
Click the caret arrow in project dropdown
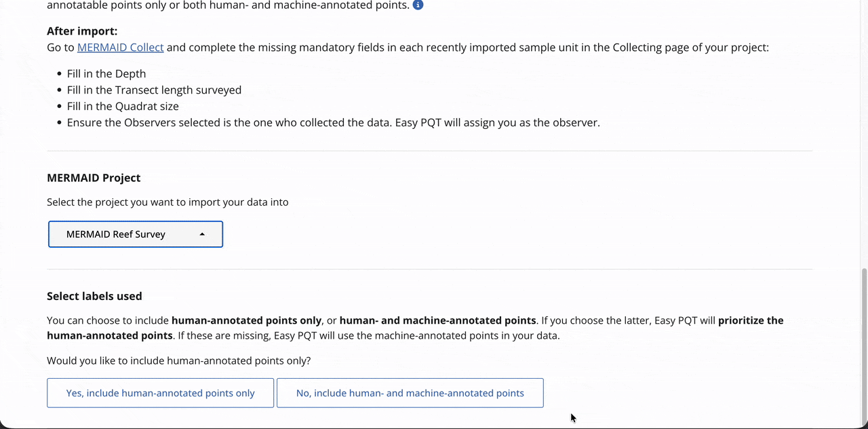click(x=202, y=234)
